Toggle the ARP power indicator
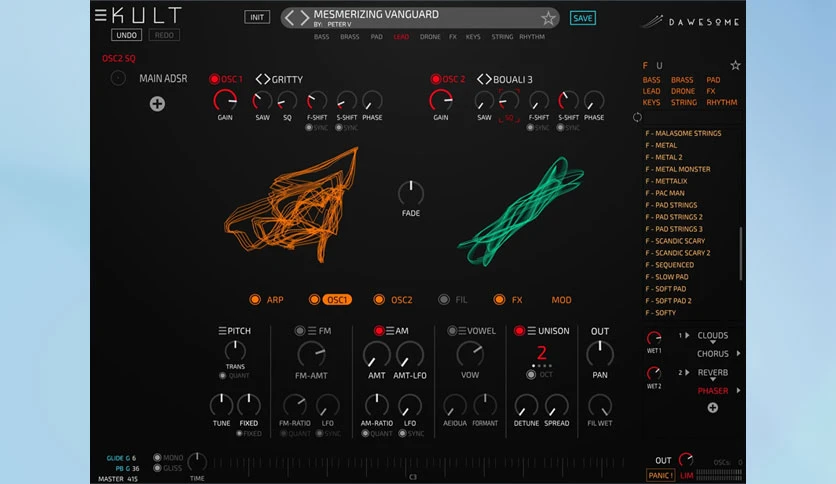The height and width of the screenshot is (484, 836). click(x=255, y=300)
